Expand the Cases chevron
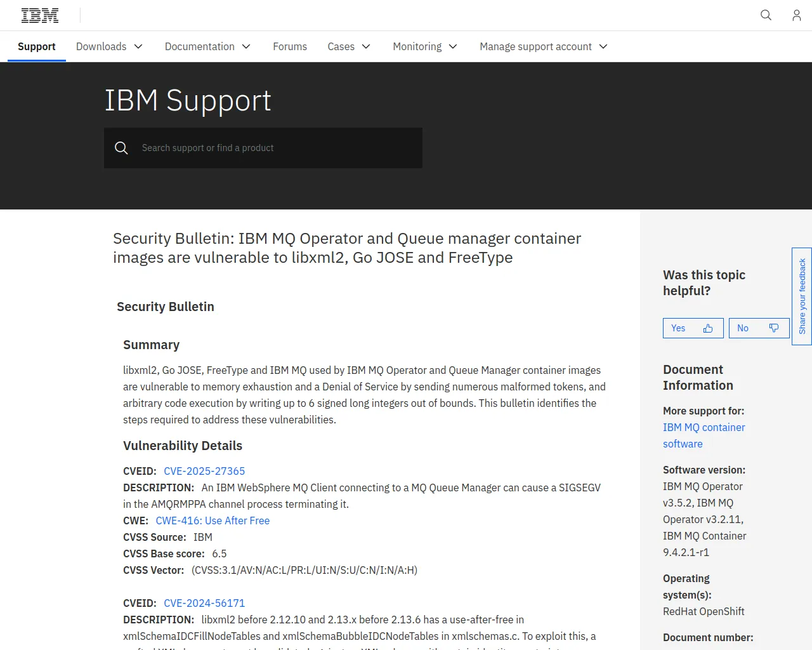Screen dimensions: 812x650 [366, 46]
